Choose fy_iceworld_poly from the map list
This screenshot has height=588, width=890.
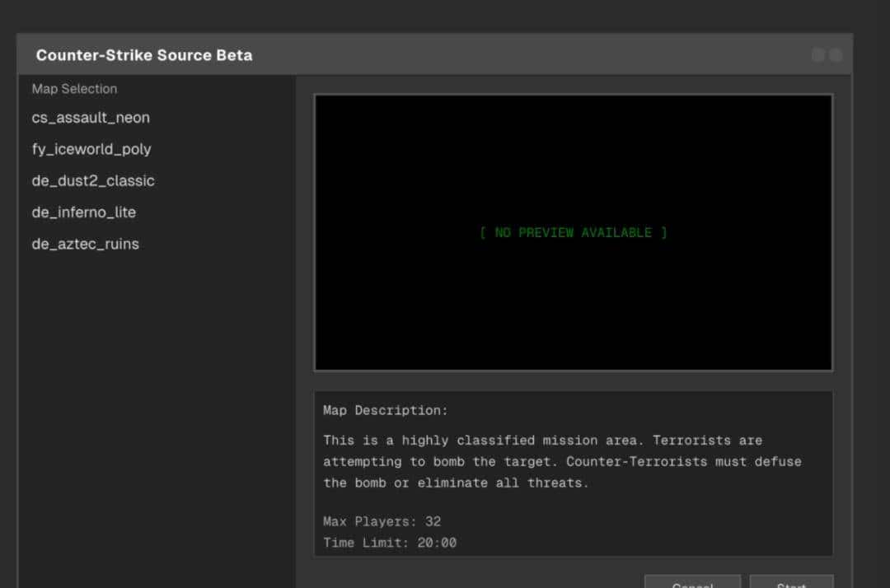(91, 149)
